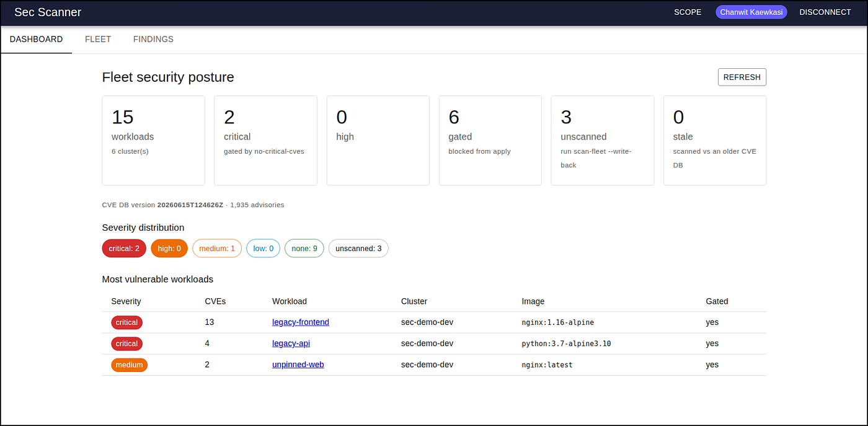
Task: Switch to the FINDINGS tab
Action: (153, 39)
